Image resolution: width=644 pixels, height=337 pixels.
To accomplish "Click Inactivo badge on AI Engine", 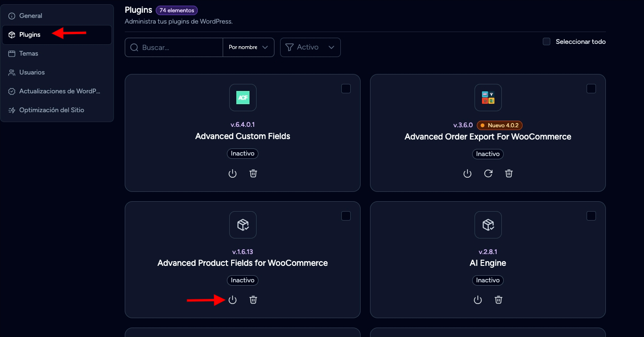I will tap(488, 280).
